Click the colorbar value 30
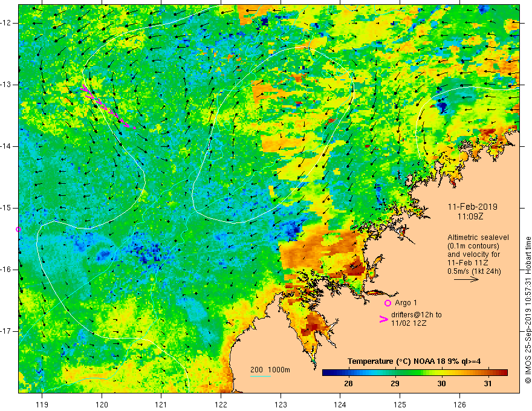Viewport: 532px width, 411px height. [x=441, y=384]
